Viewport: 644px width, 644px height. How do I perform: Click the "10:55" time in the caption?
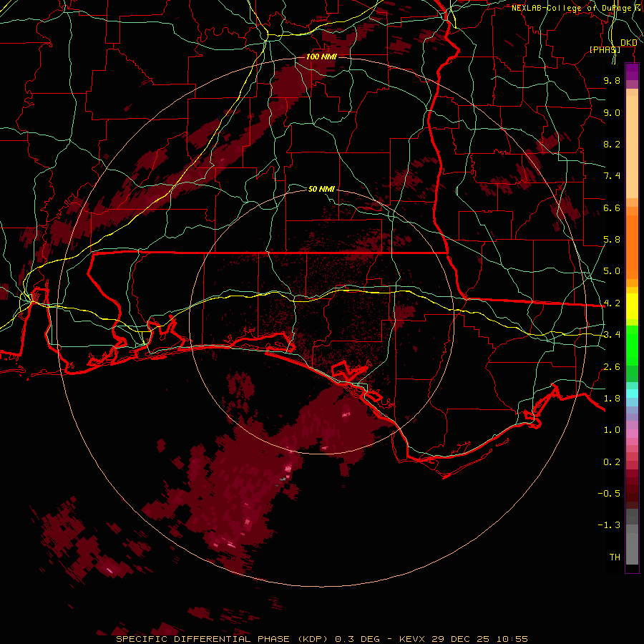click(512, 639)
